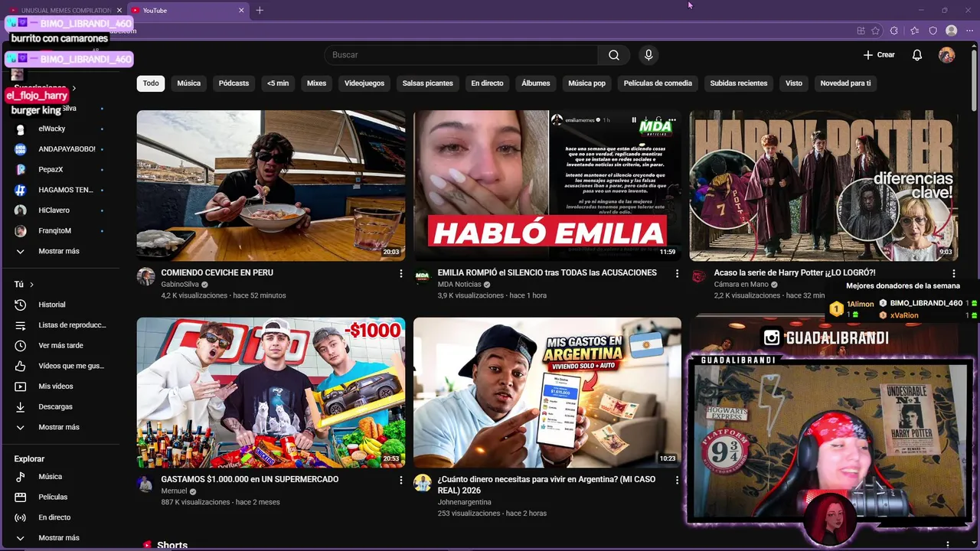Open browser profile icon in toolbar

click(x=952, y=31)
